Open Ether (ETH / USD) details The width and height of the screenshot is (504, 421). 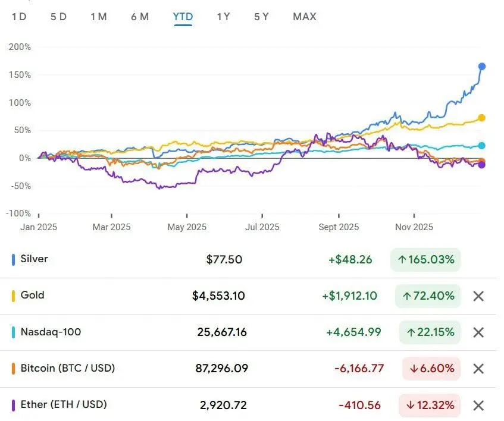(x=64, y=405)
